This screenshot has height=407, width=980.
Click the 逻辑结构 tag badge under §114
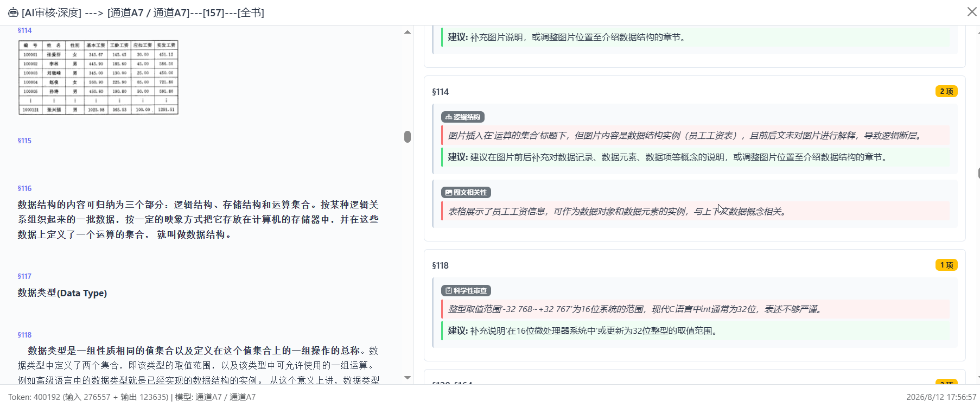pyautogui.click(x=463, y=117)
